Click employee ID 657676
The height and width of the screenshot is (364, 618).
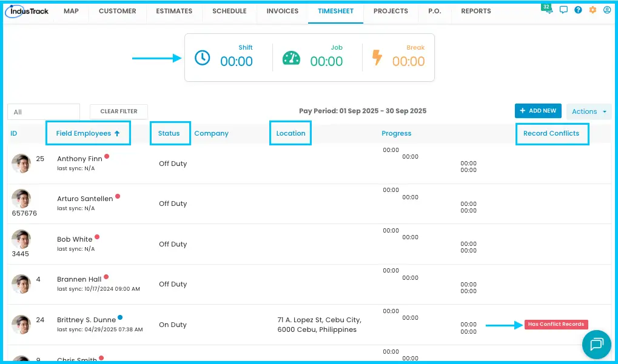(24, 213)
